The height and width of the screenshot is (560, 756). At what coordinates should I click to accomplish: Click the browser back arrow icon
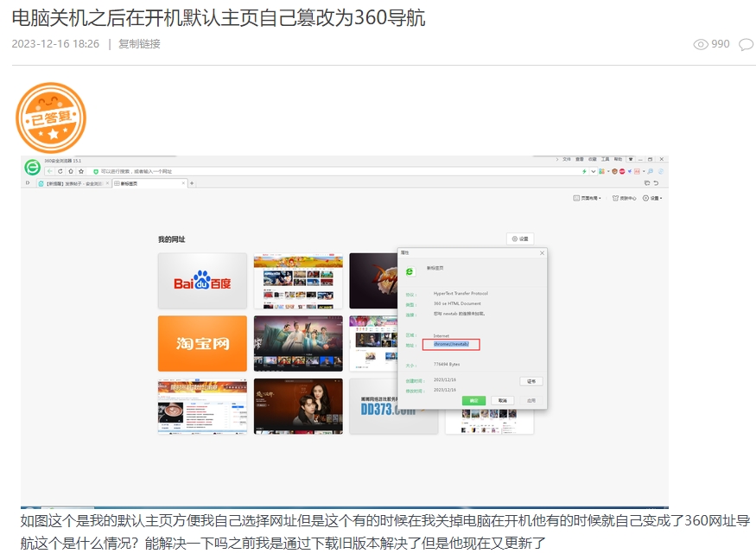tap(50, 170)
